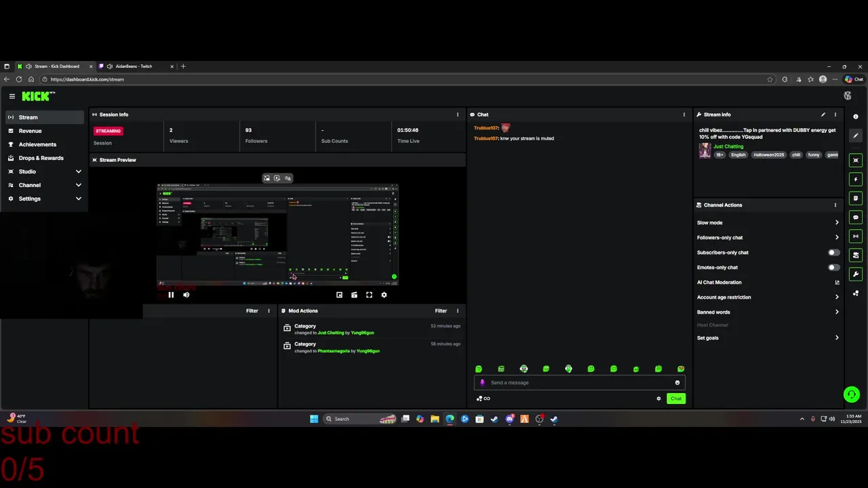Open the Kick profile icon top right
Screen dimensions: 868x488
point(847,96)
